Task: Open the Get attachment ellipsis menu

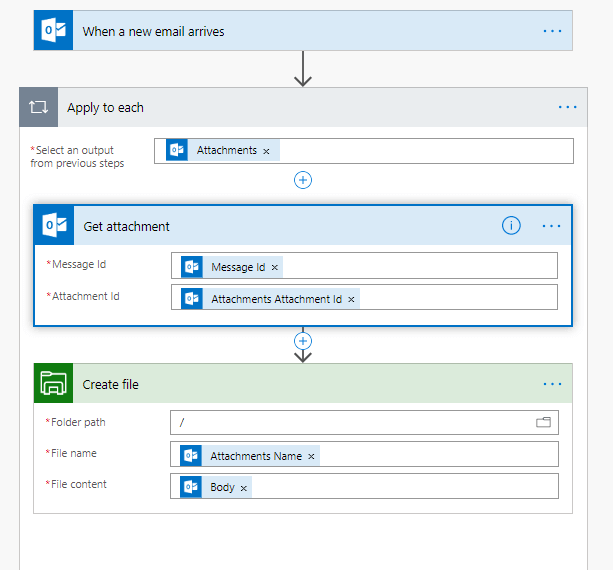Action: (552, 226)
